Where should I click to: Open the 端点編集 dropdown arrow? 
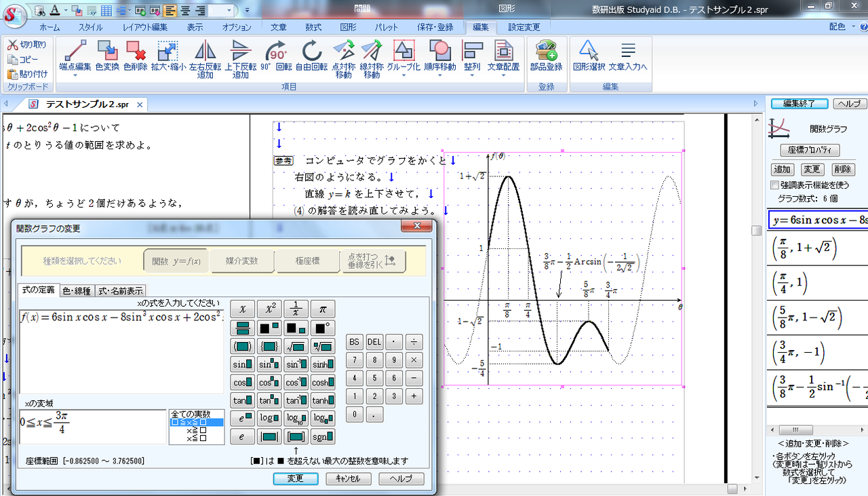(x=75, y=75)
